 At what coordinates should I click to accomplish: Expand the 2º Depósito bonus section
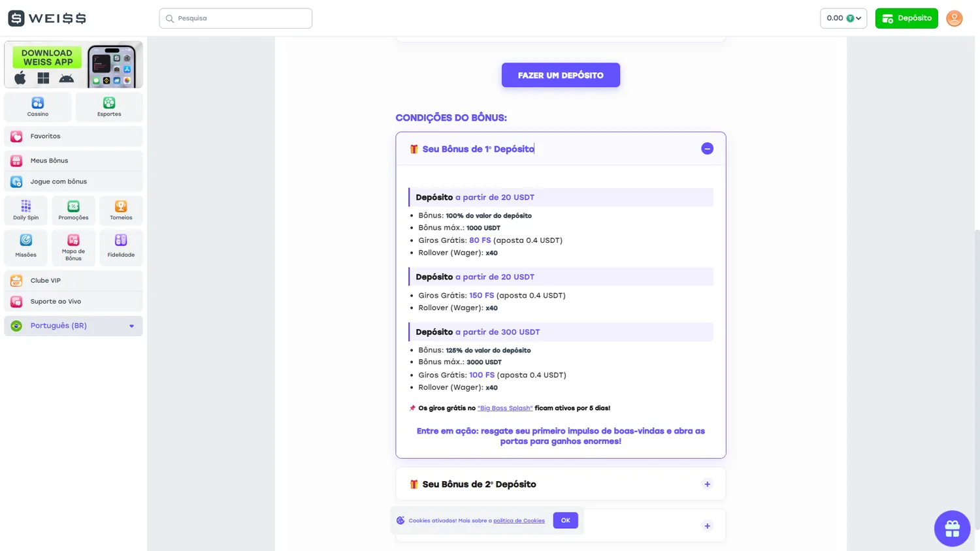click(707, 484)
